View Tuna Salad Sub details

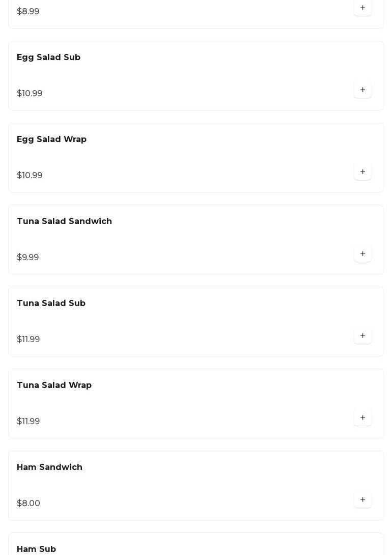pyautogui.click(x=51, y=303)
